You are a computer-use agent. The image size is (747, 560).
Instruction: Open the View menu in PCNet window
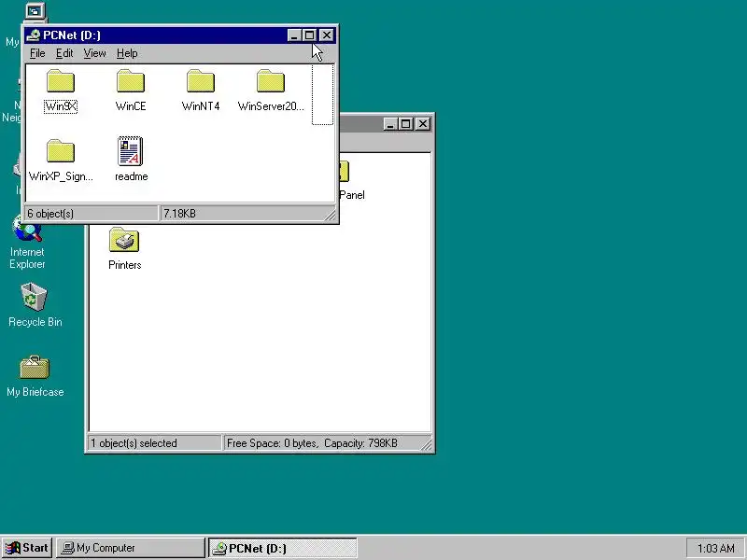[95, 53]
